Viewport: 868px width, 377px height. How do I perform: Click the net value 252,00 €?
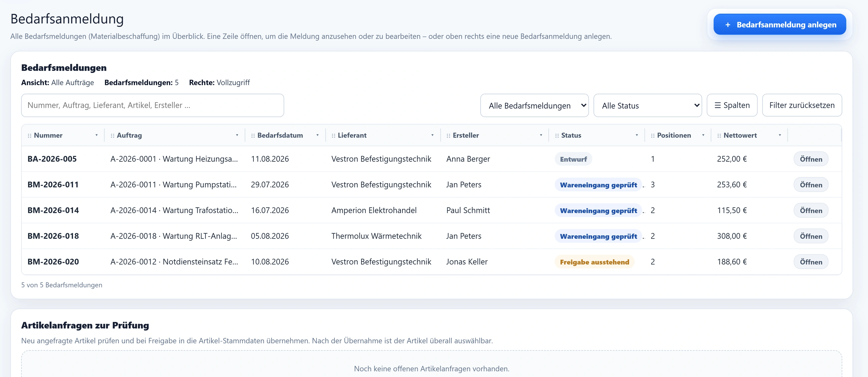coord(732,159)
